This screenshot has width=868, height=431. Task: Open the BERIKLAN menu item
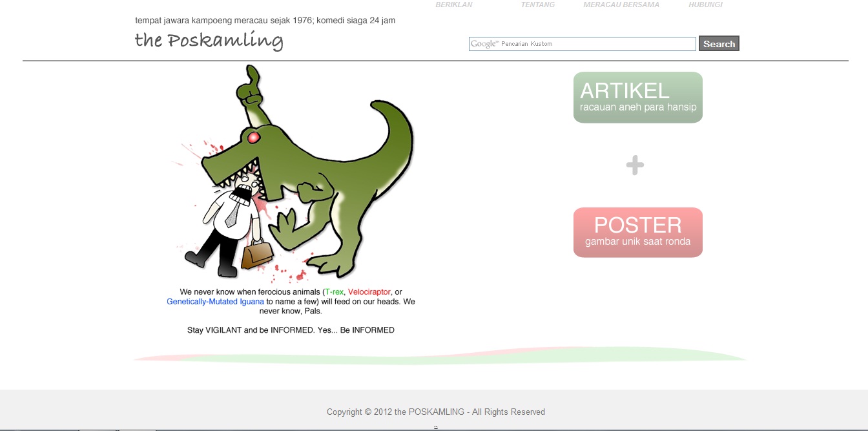click(x=453, y=5)
